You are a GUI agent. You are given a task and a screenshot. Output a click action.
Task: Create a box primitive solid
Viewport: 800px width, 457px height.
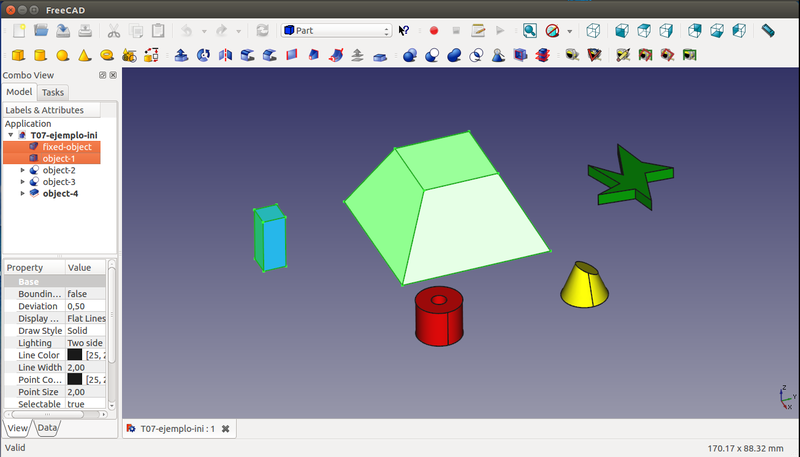(18, 55)
